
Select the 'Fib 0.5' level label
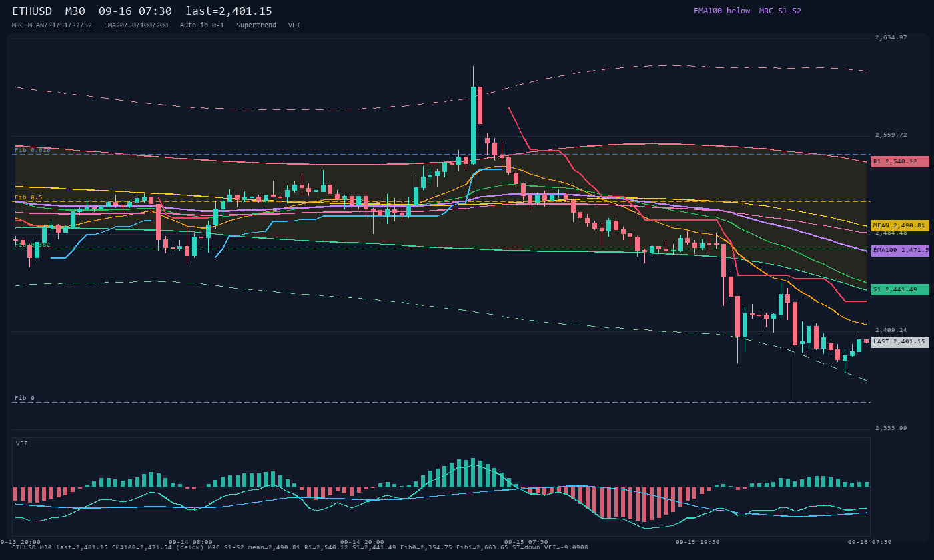(29, 197)
